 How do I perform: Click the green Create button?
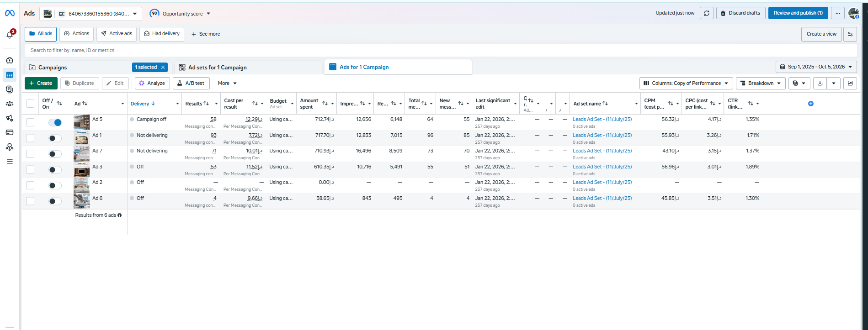[x=41, y=83]
